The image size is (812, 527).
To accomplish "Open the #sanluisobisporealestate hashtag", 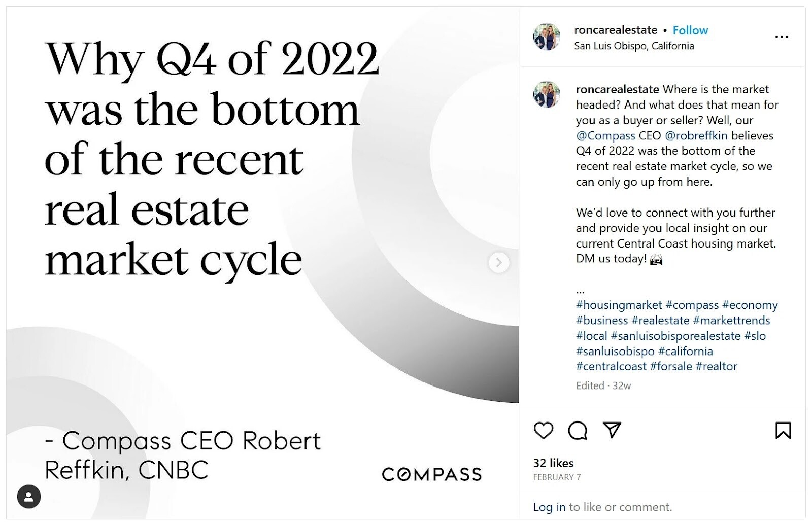I will (x=675, y=336).
